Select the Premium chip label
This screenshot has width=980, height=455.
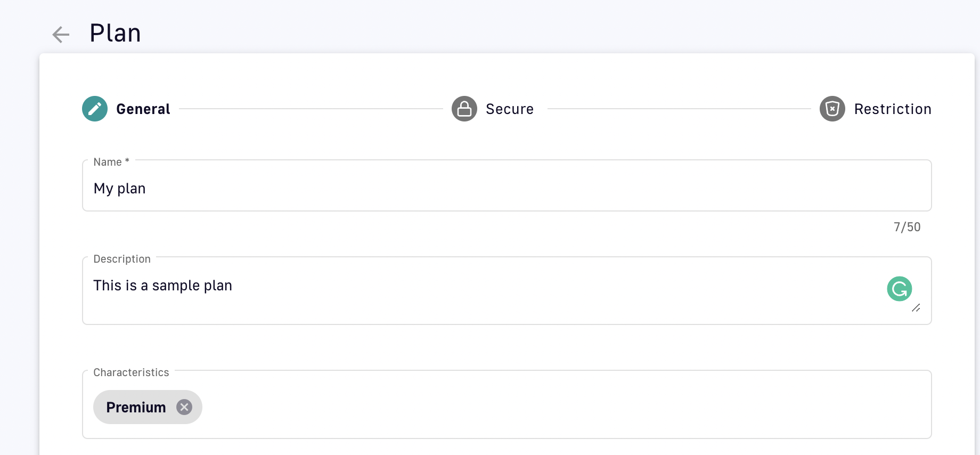136,408
